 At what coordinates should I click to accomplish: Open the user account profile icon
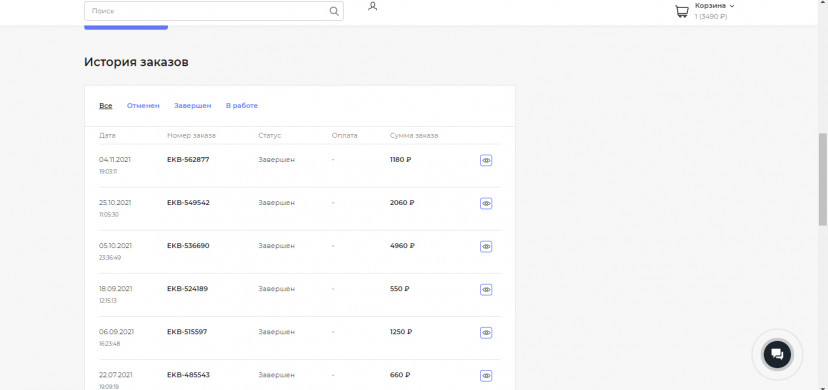(x=372, y=6)
